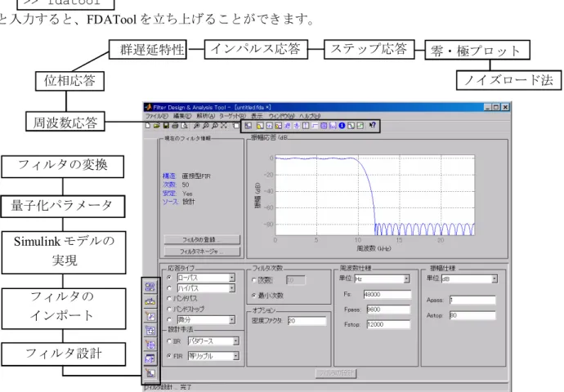The image size is (564, 392).
Task: Select the Zoom In magnifier icon
Action: click(196, 126)
